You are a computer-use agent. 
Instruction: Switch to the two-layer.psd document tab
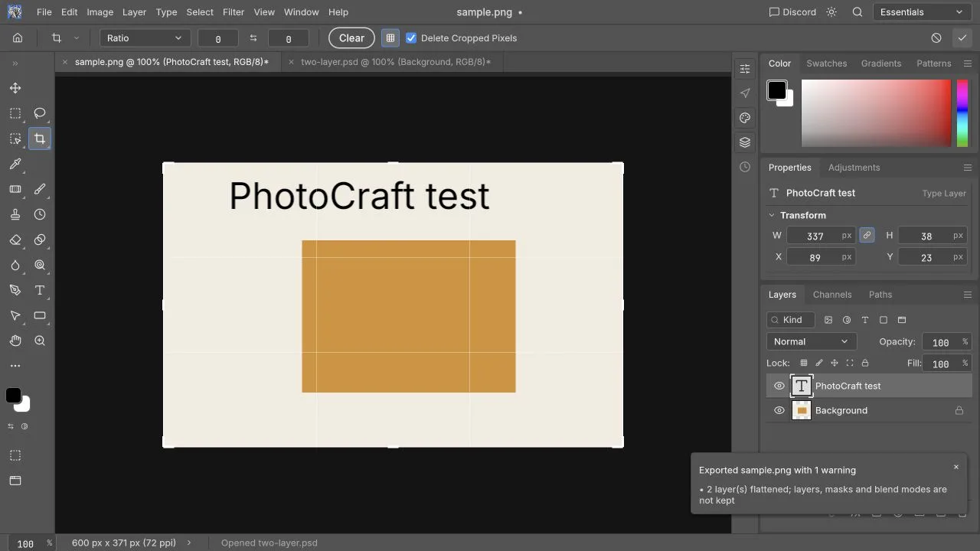coord(396,62)
